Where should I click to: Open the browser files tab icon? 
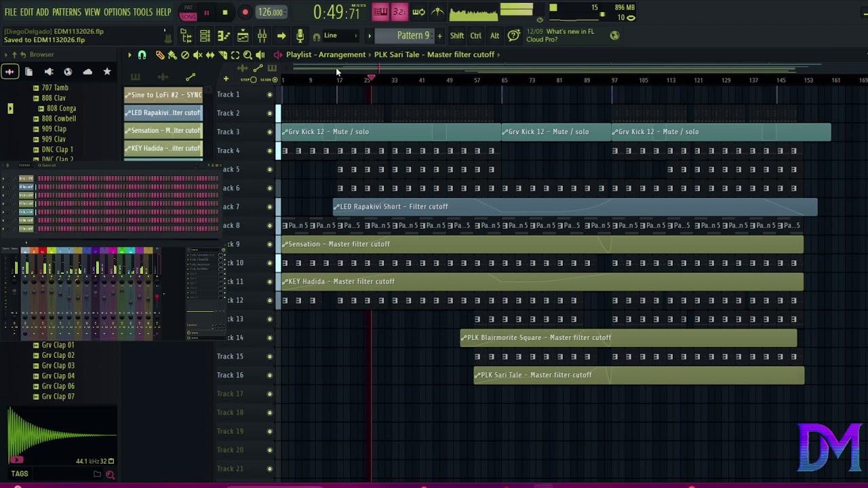point(29,71)
